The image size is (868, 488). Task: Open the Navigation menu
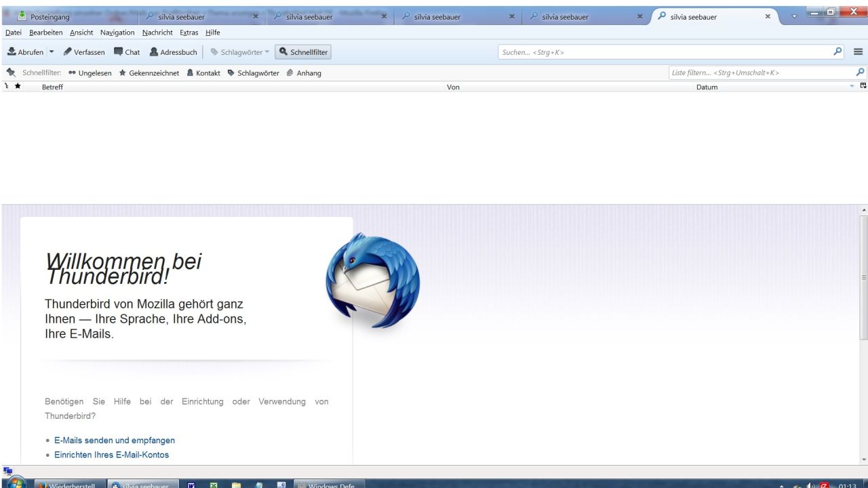(117, 33)
